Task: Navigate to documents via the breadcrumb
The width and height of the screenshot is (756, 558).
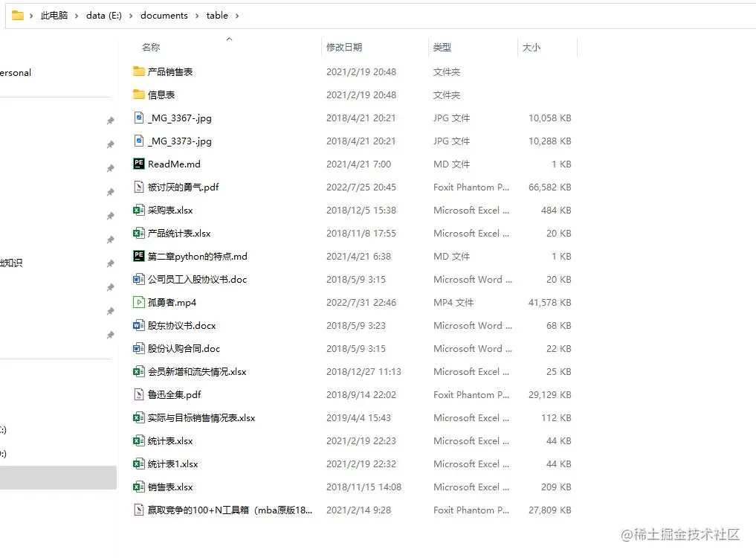Action: tap(164, 15)
